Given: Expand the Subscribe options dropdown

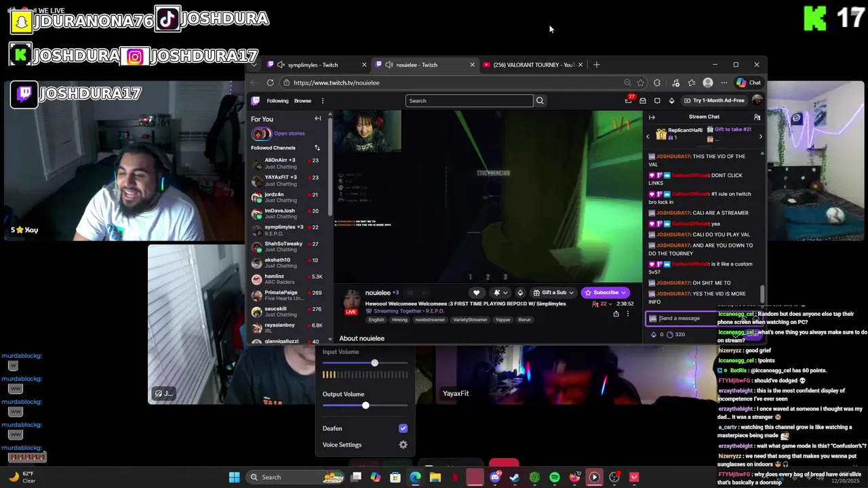Looking at the screenshot, I should (x=623, y=293).
